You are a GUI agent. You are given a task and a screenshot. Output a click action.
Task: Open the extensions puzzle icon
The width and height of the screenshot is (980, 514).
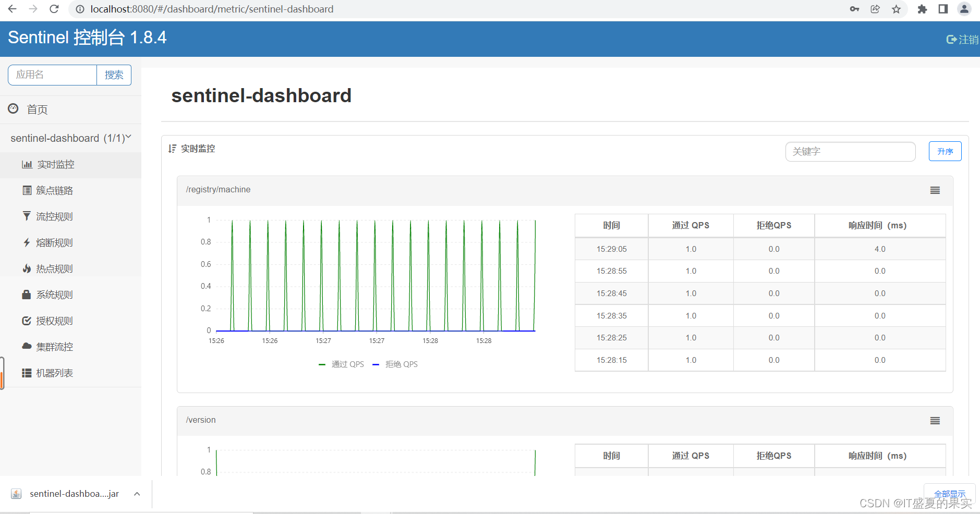coord(922,9)
